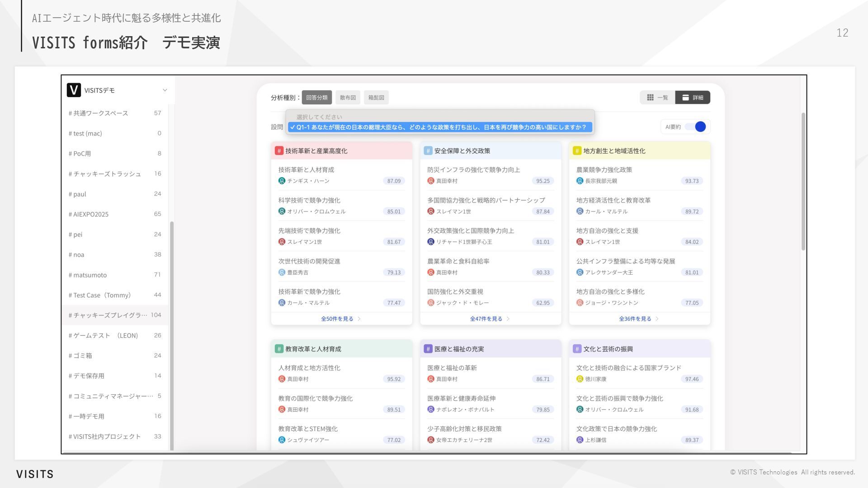Select the 散布図 scatter plot tab
The image size is (868, 488).
tap(348, 98)
